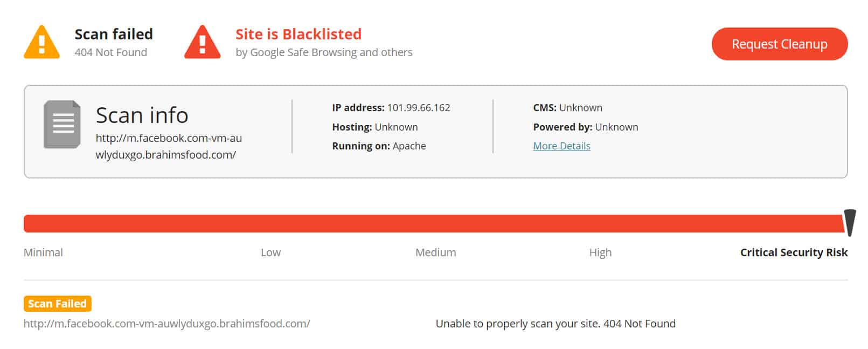Select the High risk label
Viewport: 868px width, 349px height.
click(x=600, y=252)
